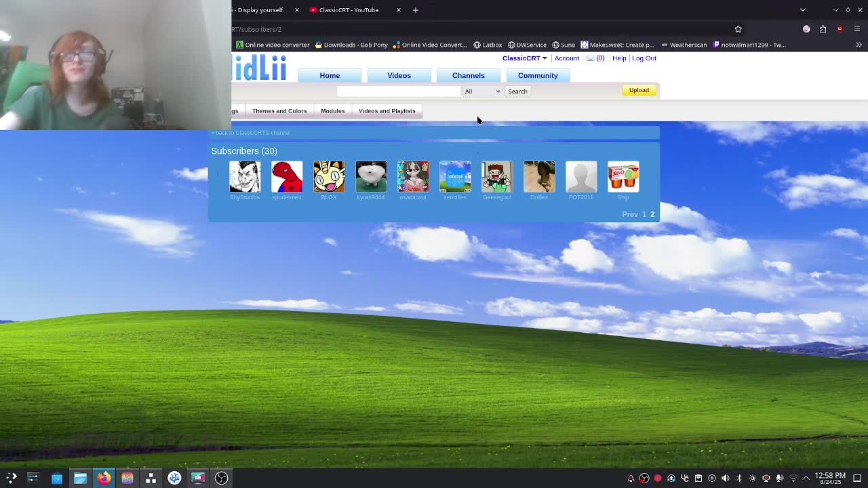The height and width of the screenshot is (488, 868).
Task: Open spodermen subscriber avatar
Action: coord(287,177)
